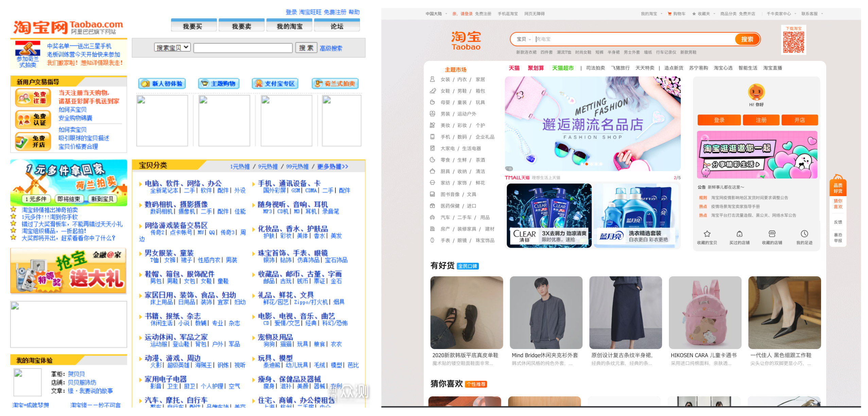Viewport: 868px width, 416px height.
Task: Open the 我的淘宝 tab on old Taobao
Action: (289, 26)
